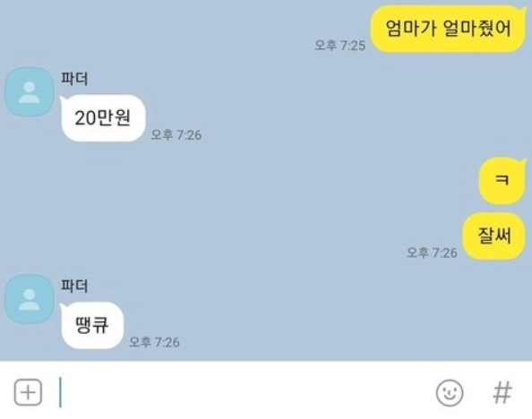Select the 20만원 message bubble
The width and height of the screenshot is (532, 419).
(103, 118)
